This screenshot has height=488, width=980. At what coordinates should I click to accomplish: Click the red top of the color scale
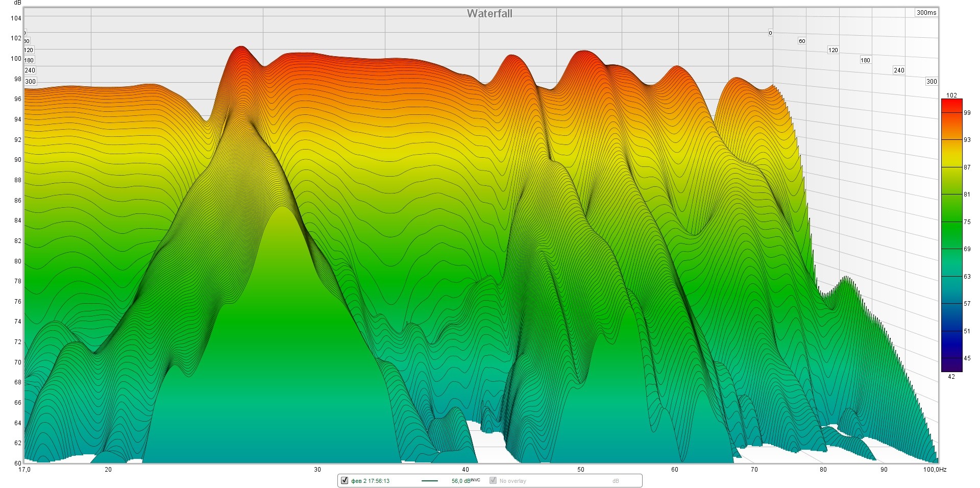tap(951, 104)
